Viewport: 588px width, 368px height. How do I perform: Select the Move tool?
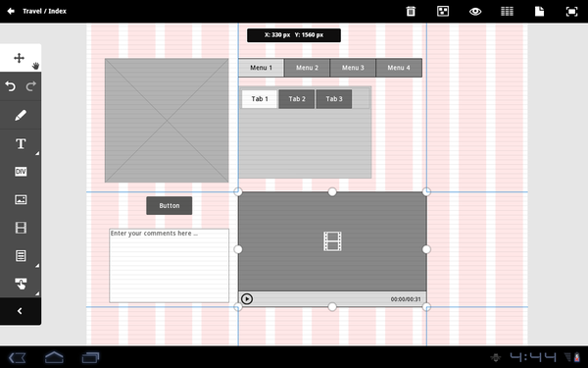click(x=20, y=58)
